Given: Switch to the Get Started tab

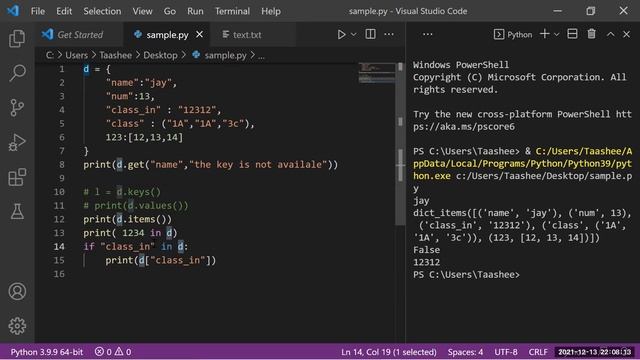Looking at the screenshot, I should point(78,35).
